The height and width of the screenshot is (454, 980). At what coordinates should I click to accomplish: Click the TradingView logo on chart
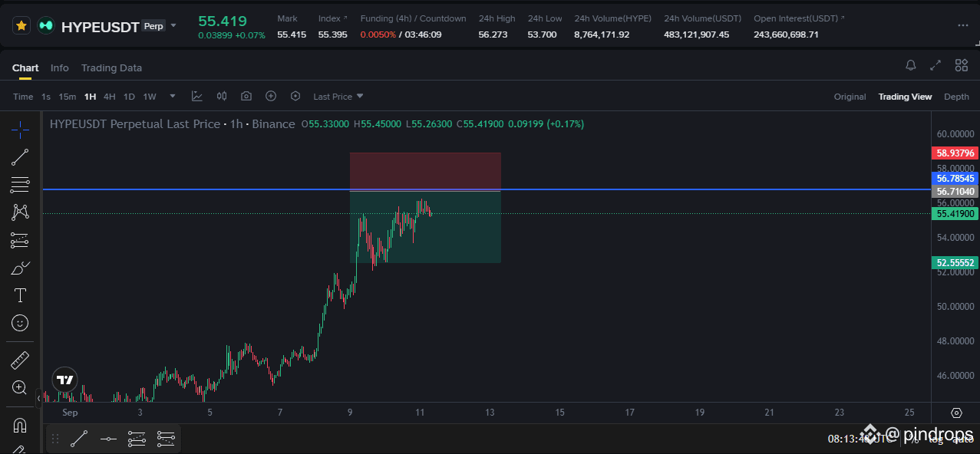coord(65,380)
